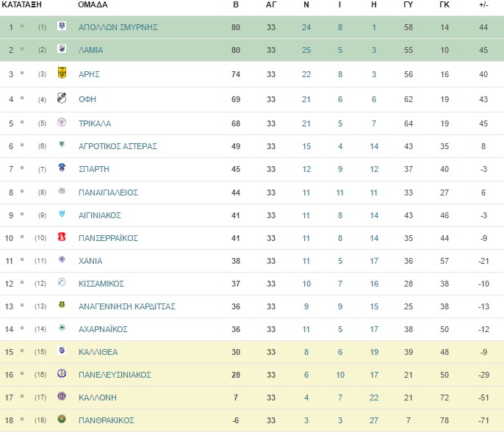Image resolution: width=504 pixels, height=435 pixels.
Task: Open the ΑΝΑΓΕΝΝΗΣΗ ΚΑΡΔΙΤΣΑΣ team link
Action: click(127, 306)
